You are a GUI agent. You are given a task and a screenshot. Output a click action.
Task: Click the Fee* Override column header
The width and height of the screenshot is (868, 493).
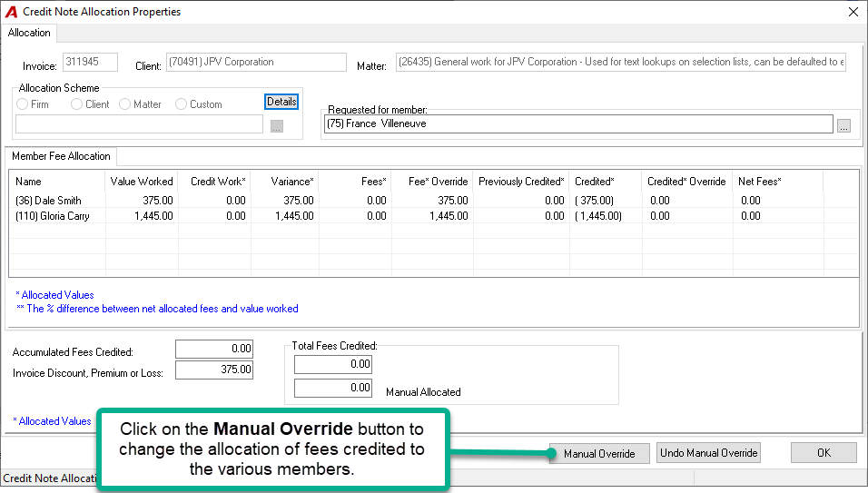point(432,182)
